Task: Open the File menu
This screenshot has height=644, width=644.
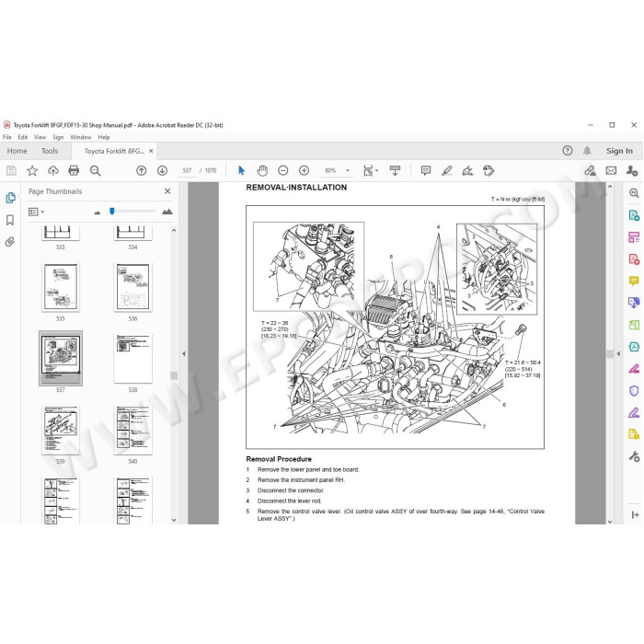Action: (x=7, y=137)
